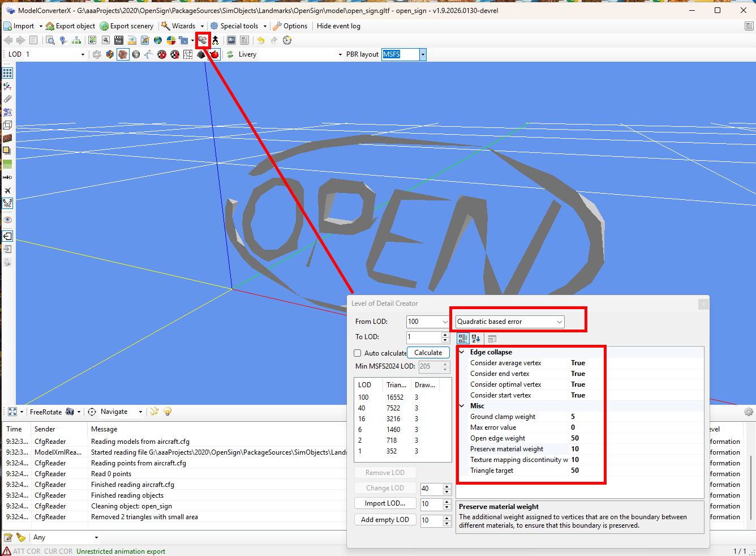Open the Level of Detail Creator tool icon
Screen dimensions: 756x556
203,40
